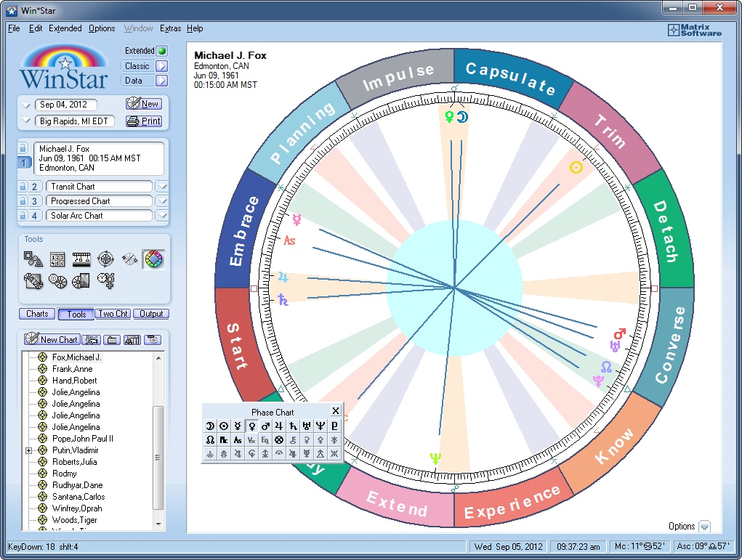The width and height of the screenshot is (742, 560).
Task: Select the Venus symbol in Phase Chart palette
Action: (x=251, y=426)
